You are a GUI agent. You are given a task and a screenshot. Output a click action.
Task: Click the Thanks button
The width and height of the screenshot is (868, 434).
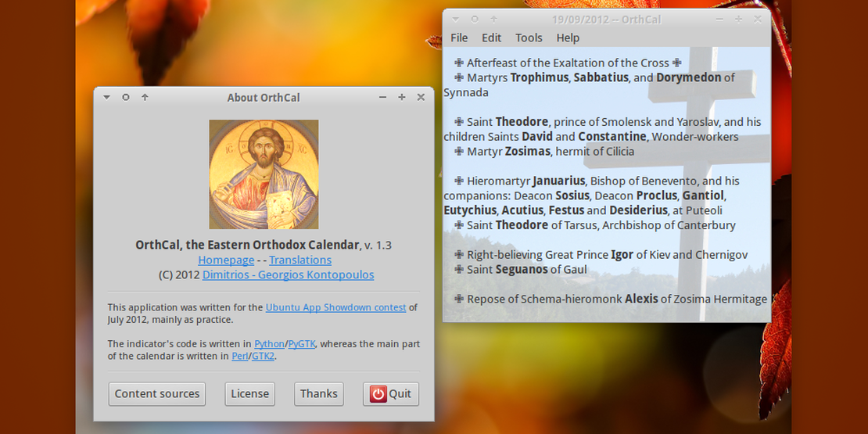point(319,393)
